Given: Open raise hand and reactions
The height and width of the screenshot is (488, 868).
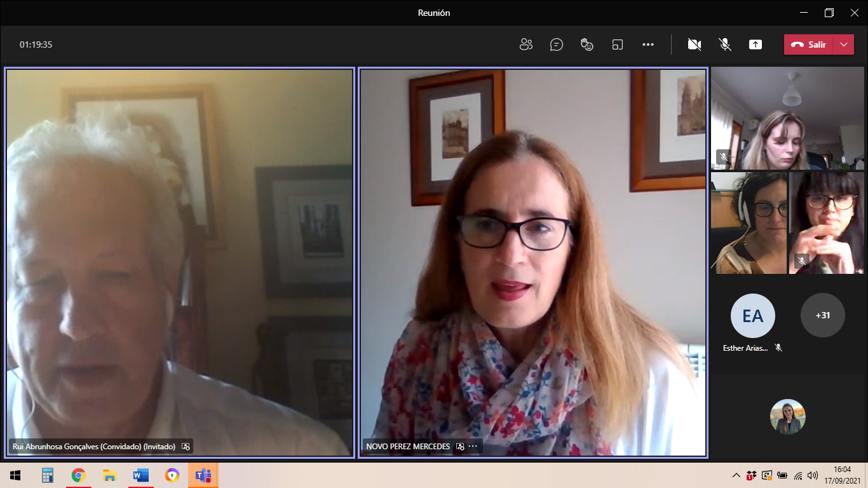Looking at the screenshot, I should coord(587,44).
